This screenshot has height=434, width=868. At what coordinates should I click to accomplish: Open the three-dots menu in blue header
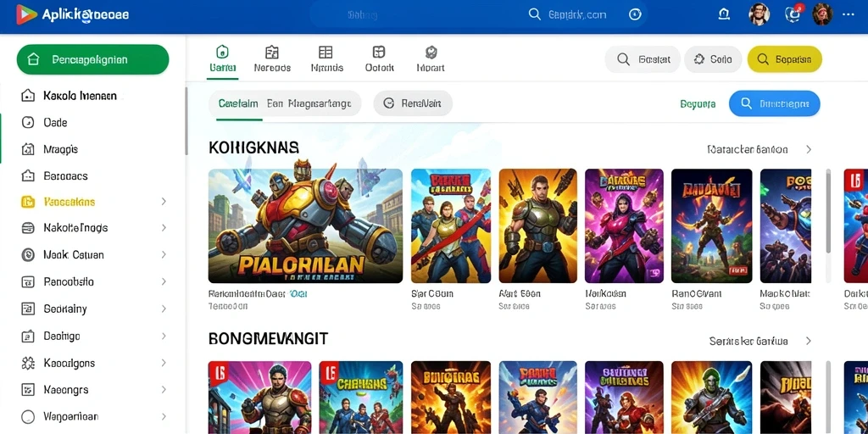click(x=848, y=14)
